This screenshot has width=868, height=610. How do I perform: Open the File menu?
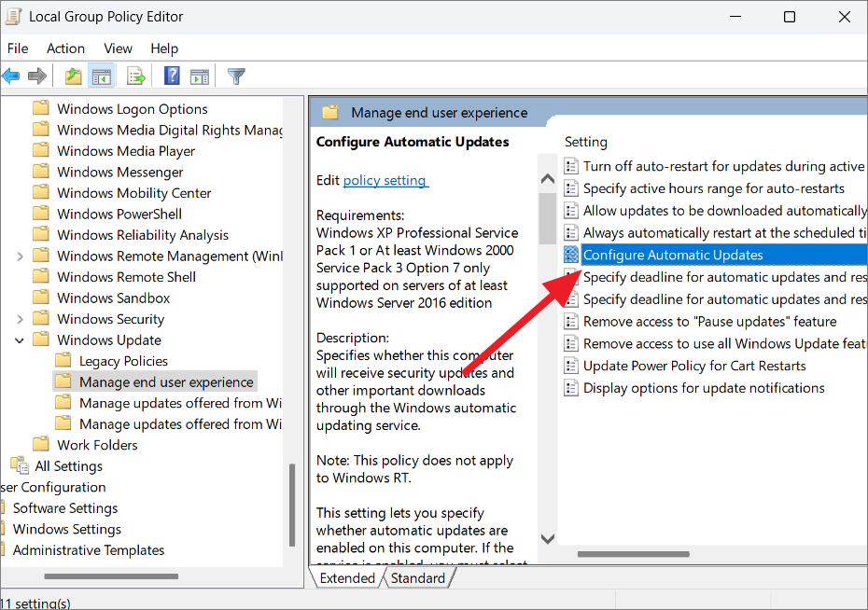pos(18,49)
